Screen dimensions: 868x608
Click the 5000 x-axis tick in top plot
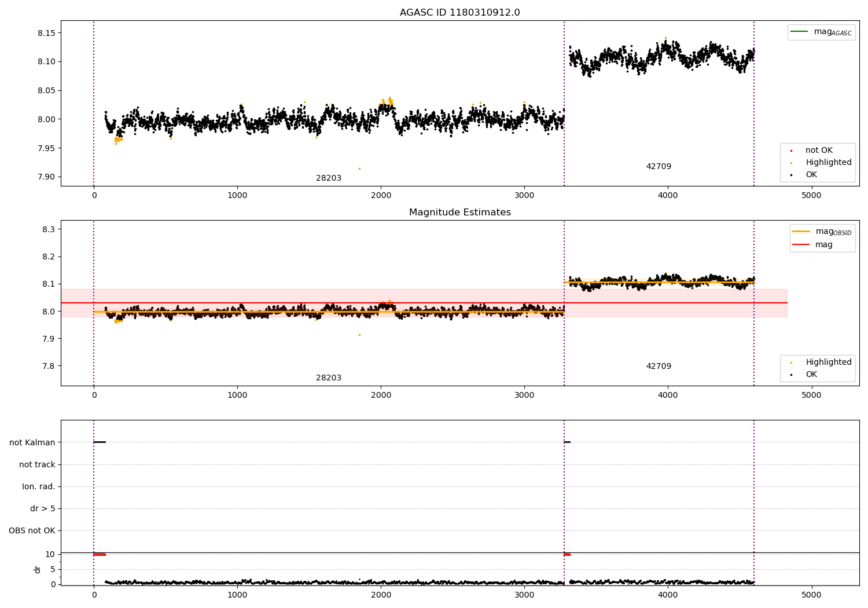(811, 196)
